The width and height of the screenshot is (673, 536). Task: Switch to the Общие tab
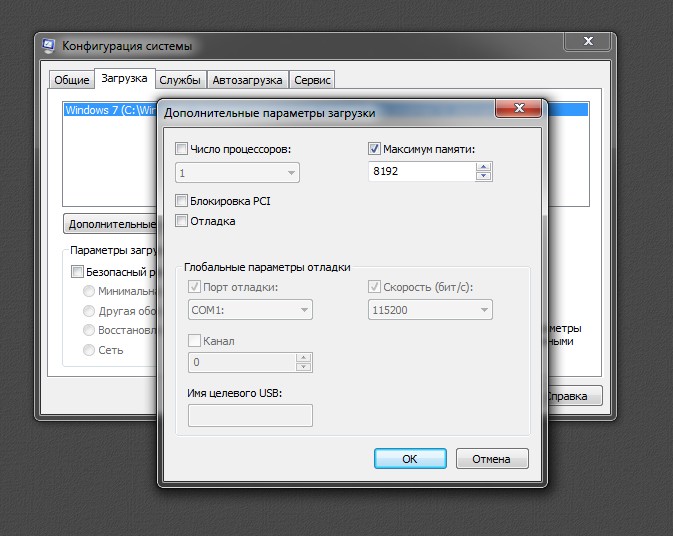coord(72,80)
